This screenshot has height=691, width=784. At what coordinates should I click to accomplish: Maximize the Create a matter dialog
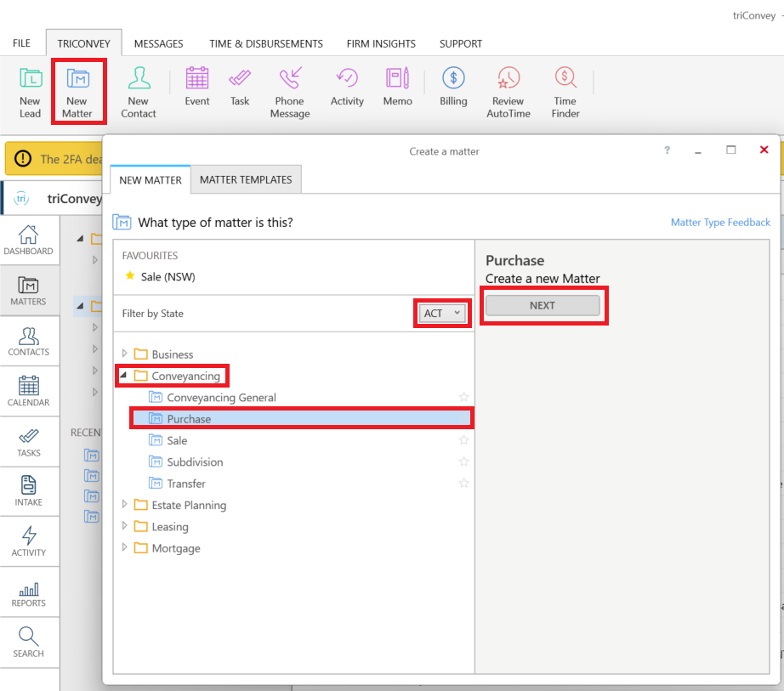coord(731,150)
